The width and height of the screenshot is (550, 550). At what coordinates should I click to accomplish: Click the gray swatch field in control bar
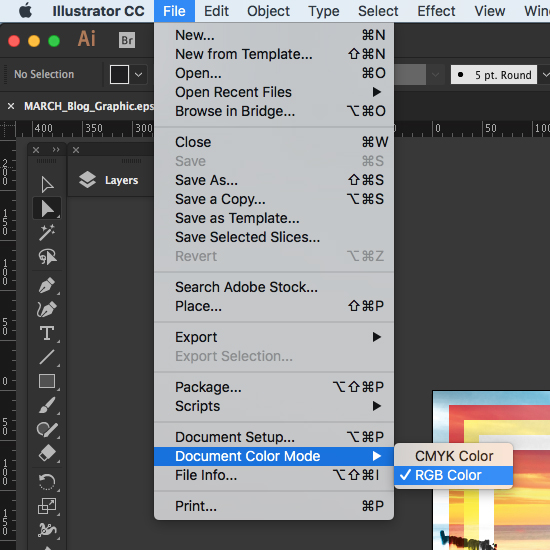(410, 74)
